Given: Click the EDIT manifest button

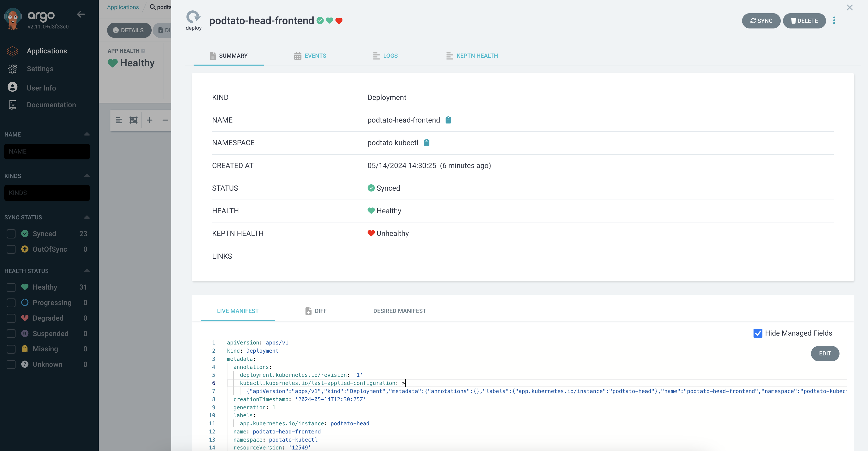Looking at the screenshot, I should [824, 353].
